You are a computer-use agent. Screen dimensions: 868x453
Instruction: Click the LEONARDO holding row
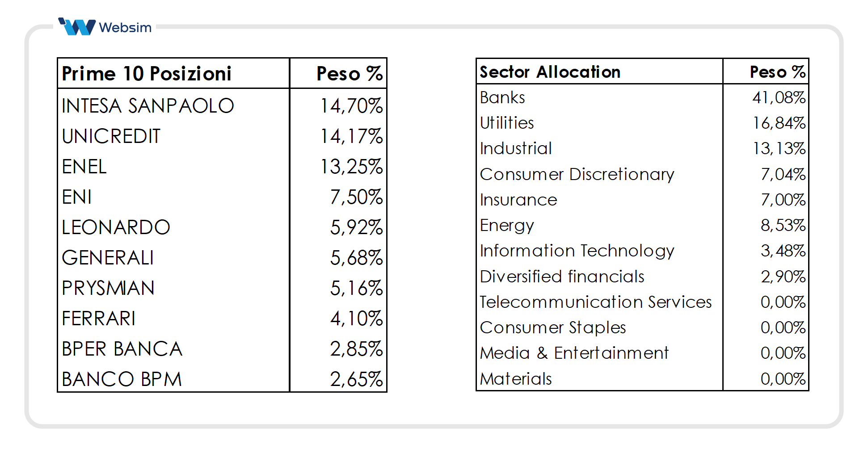point(116,227)
